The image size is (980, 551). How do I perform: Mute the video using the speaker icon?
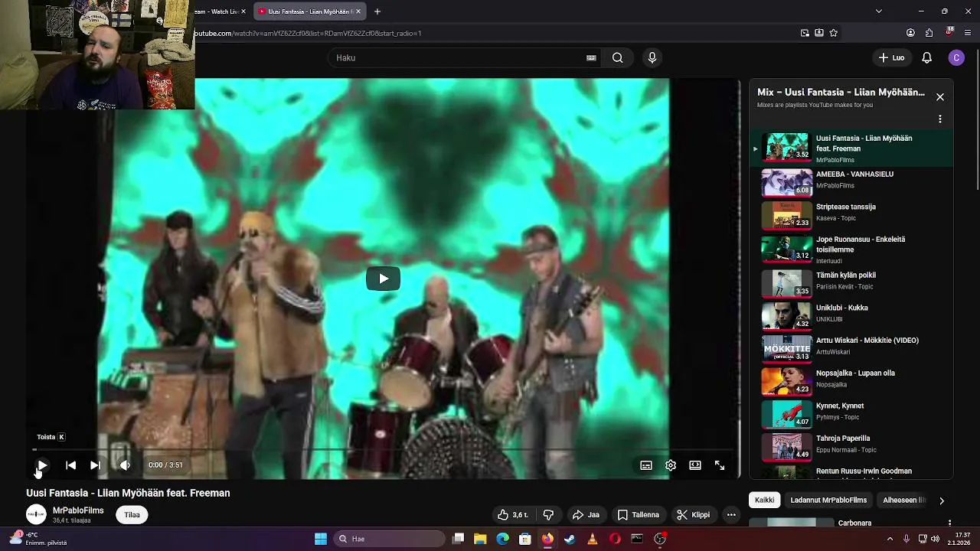tap(125, 465)
